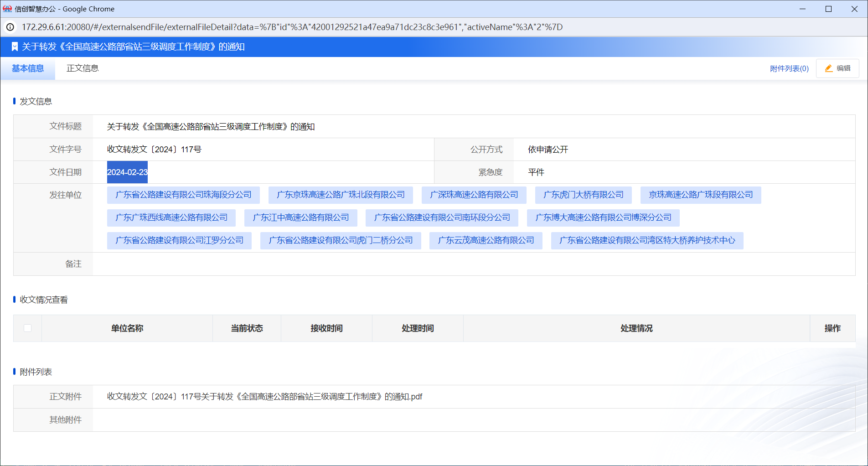Click the 接收时间 column header
This screenshot has height=466, width=868.
(326, 328)
